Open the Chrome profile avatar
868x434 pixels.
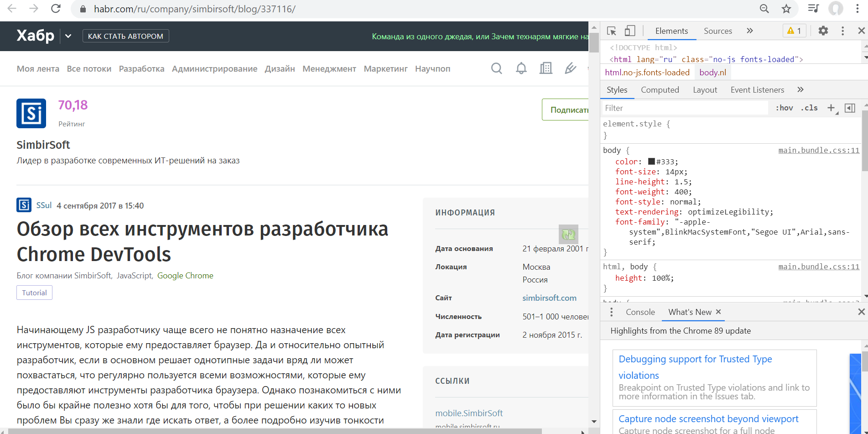[x=836, y=9]
